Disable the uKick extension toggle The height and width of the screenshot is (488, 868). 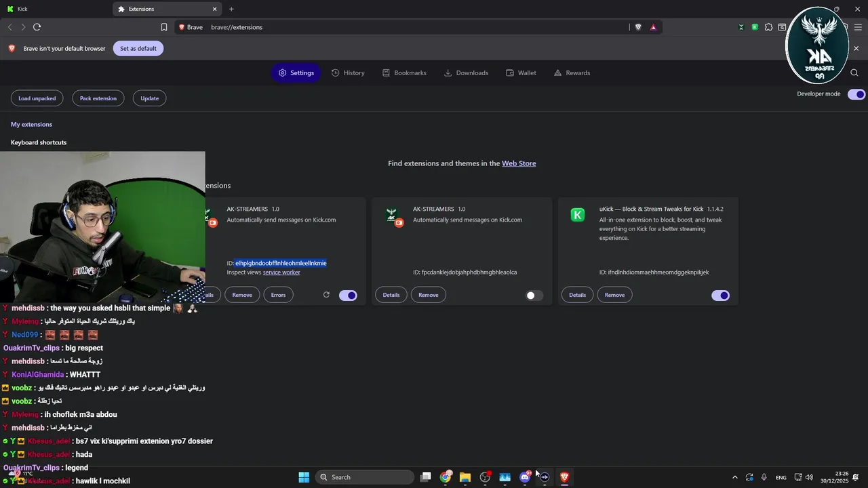pos(720,296)
